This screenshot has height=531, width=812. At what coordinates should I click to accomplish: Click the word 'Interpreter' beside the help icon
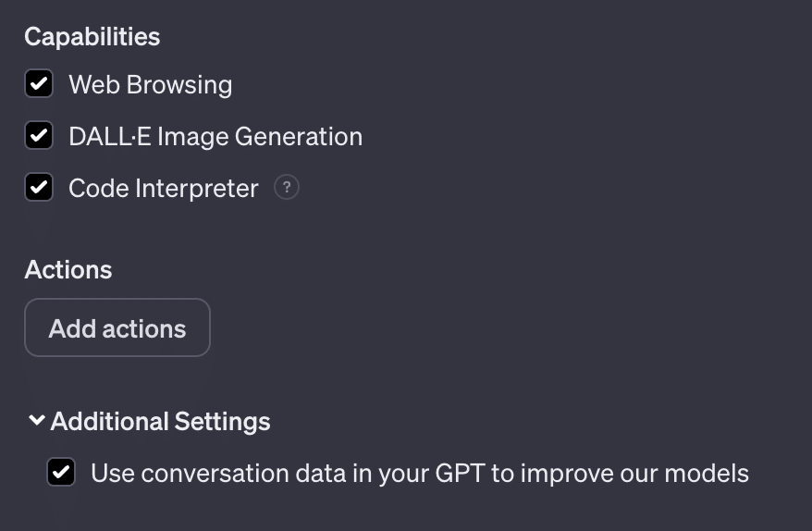(x=197, y=189)
